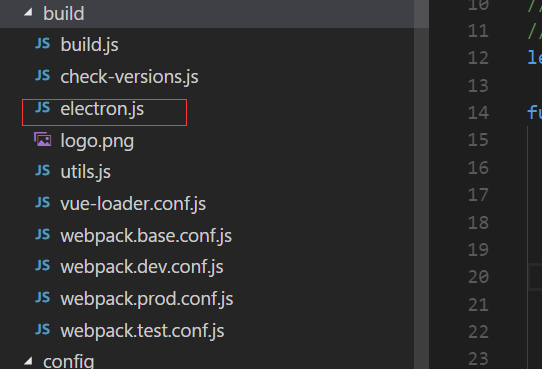
Task: Collapse the config folder arrow
Action: click(28, 361)
